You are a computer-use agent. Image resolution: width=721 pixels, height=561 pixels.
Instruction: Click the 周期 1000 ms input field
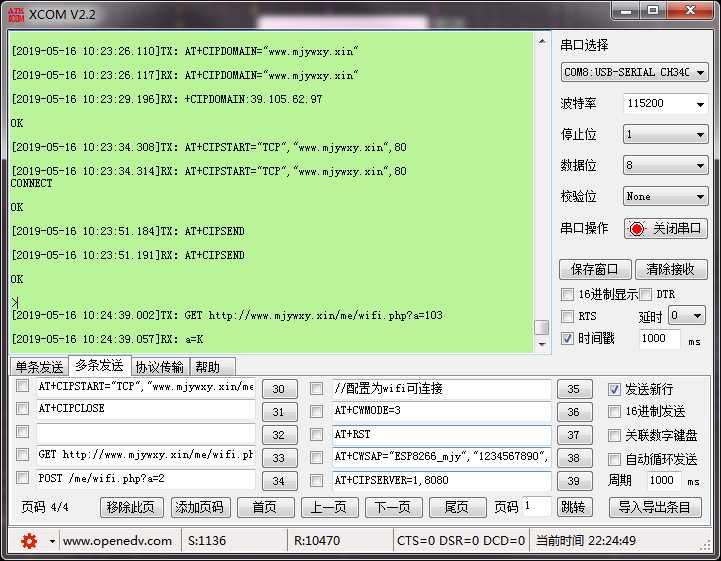663,481
